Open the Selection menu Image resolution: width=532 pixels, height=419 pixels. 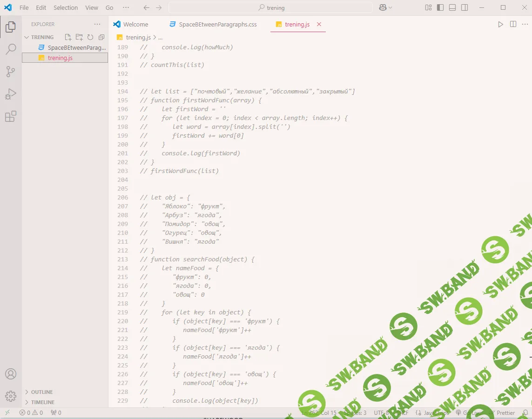66,7
